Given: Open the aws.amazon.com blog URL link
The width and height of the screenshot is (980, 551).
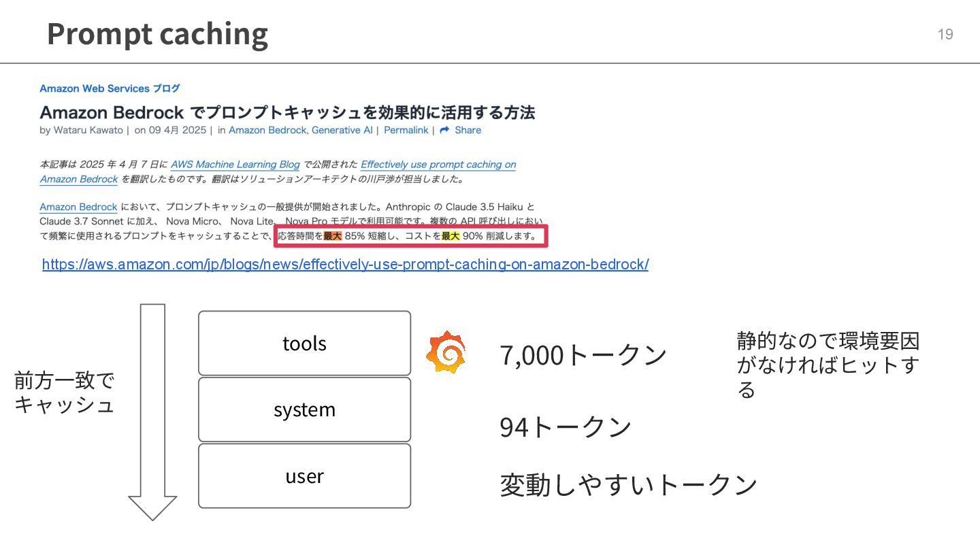Looking at the screenshot, I should point(345,264).
